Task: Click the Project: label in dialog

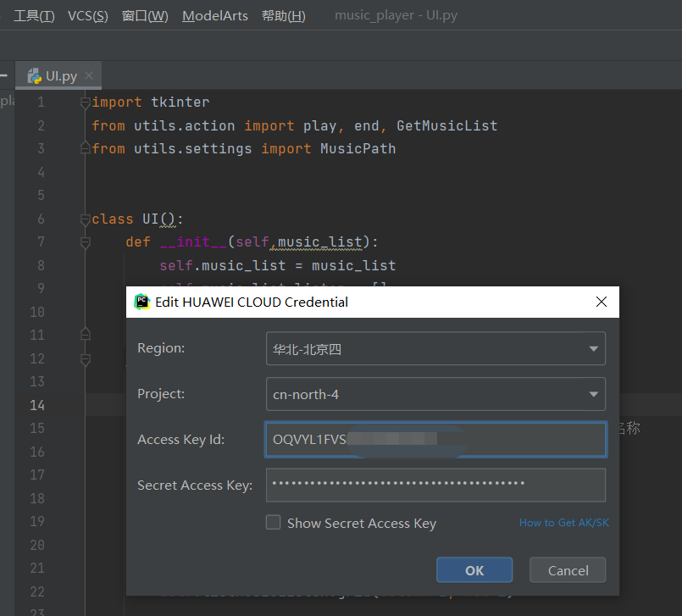Action: [161, 394]
